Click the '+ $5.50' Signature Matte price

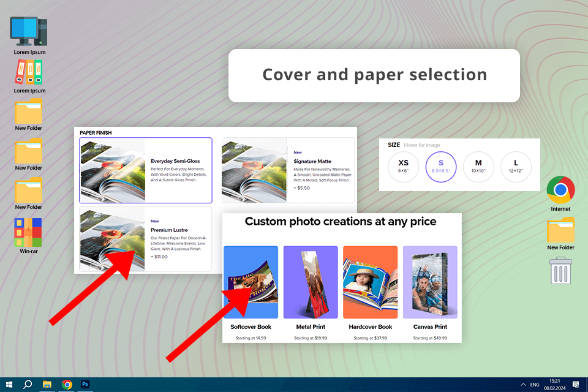tap(301, 188)
